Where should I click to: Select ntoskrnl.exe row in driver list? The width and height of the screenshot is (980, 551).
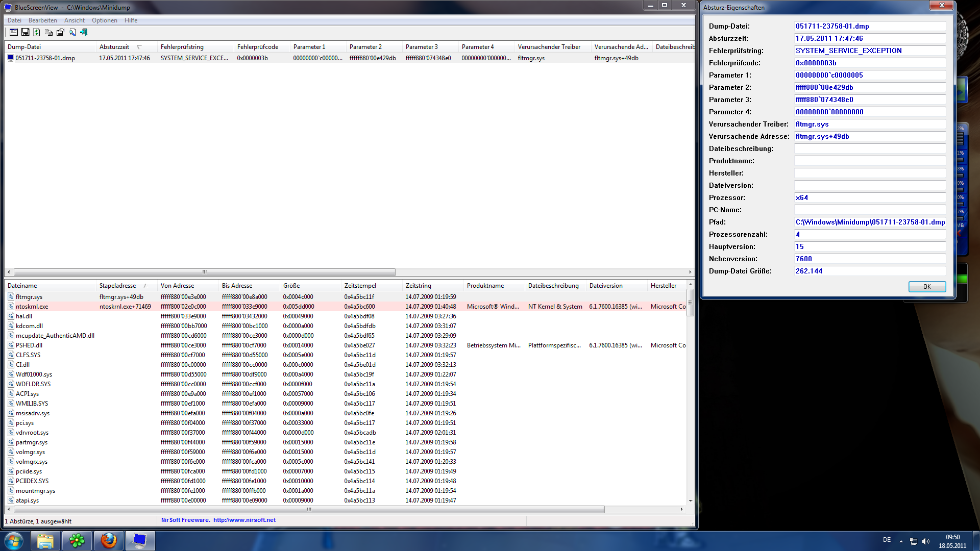coord(32,307)
